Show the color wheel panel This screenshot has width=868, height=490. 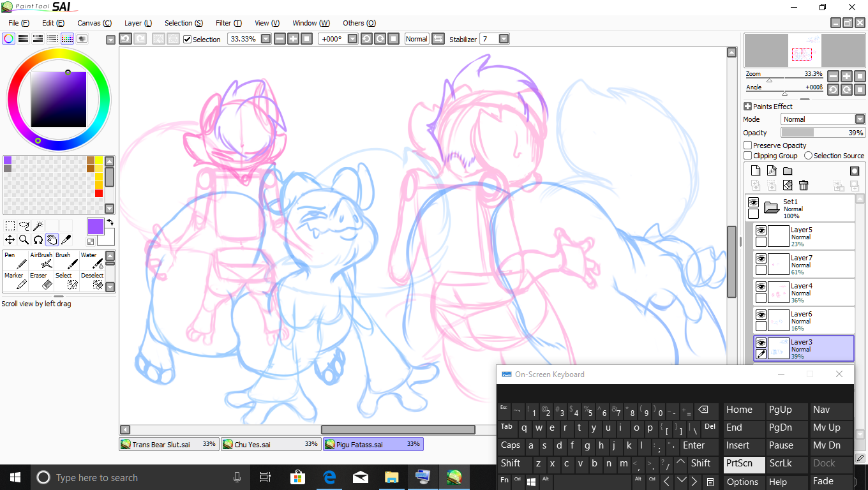pos(9,39)
